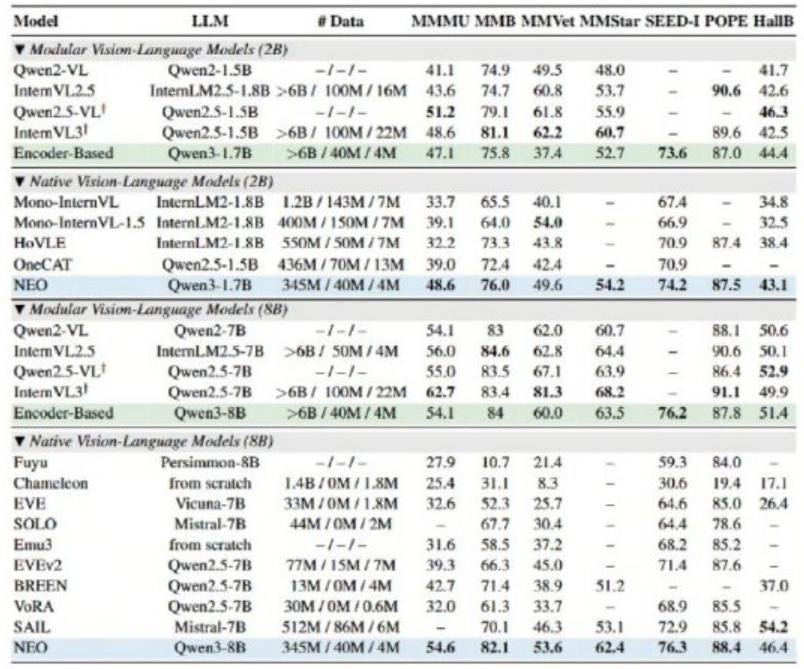Select the "74.2" SEED-I score

[672, 285]
